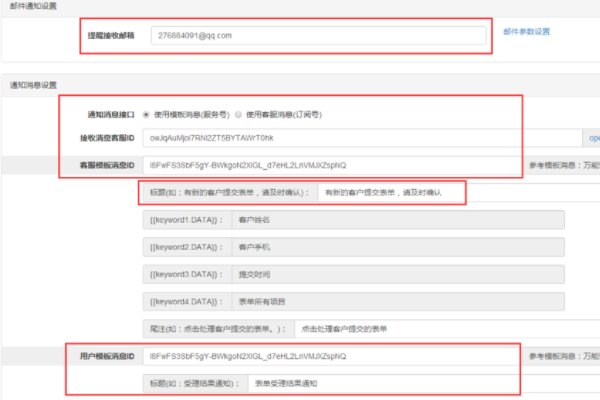
Task: Select 使用客服消息(订阅号) radio option
Action: pos(238,114)
